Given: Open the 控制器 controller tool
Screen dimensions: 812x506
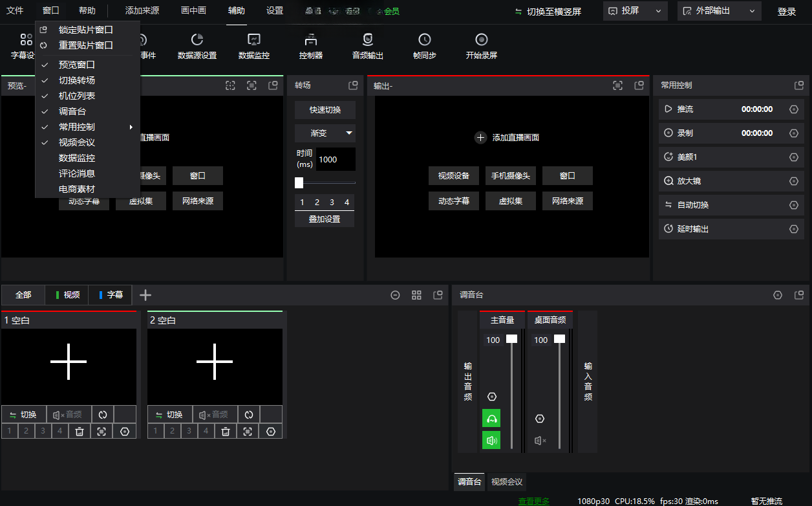Looking at the screenshot, I should click(311, 45).
